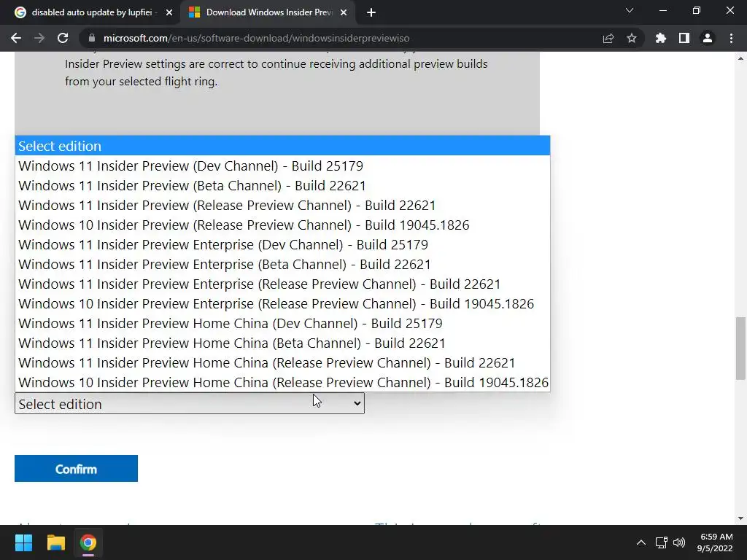The height and width of the screenshot is (560, 747).
Task: Open clock and date 6:59 AM
Action: click(716, 542)
